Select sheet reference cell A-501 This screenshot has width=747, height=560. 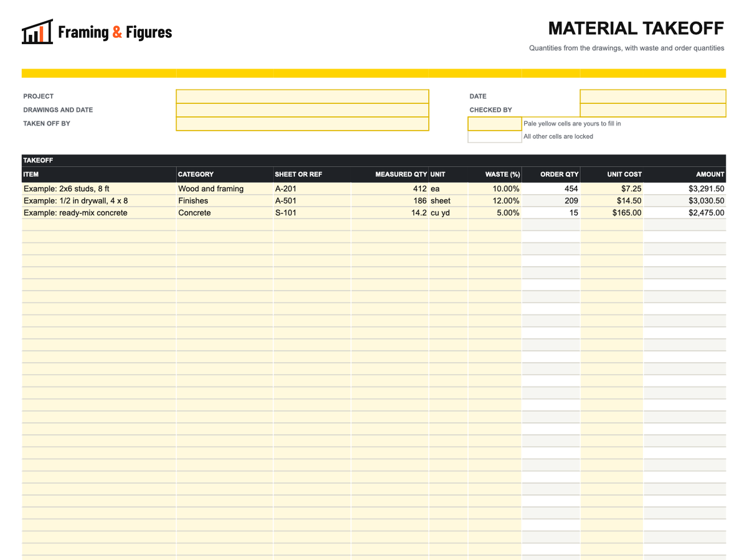point(312,201)
